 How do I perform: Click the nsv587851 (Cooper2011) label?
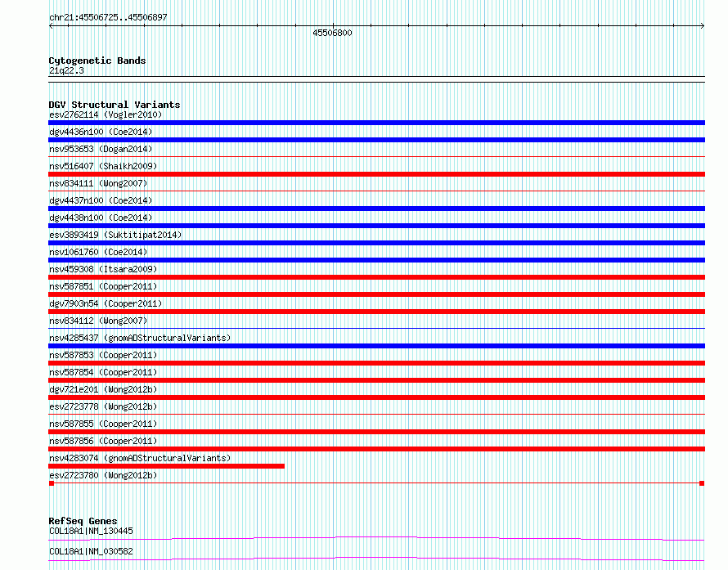pos(103,286)
